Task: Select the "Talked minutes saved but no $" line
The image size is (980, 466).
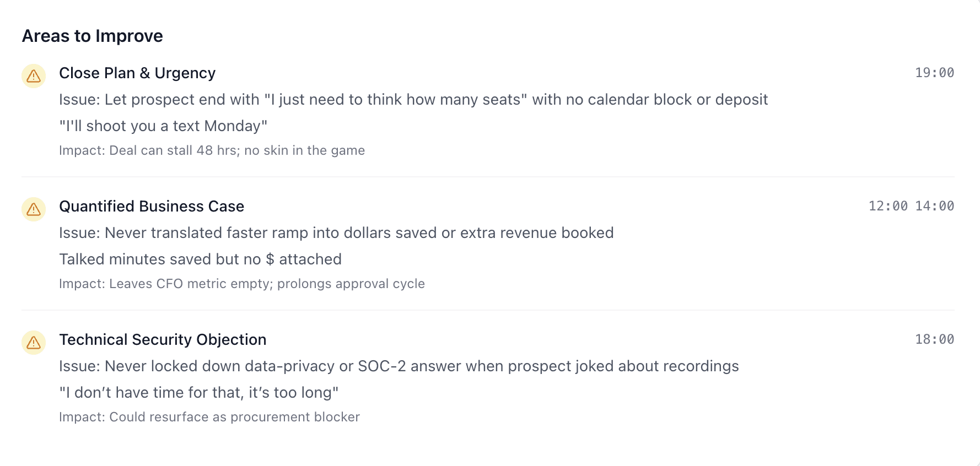Action: click(200, 259)
